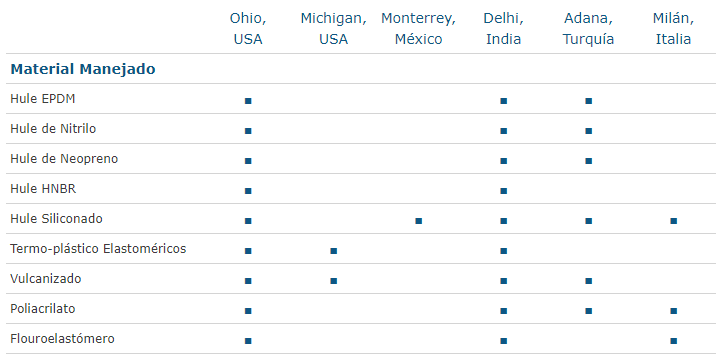Click the Vulcanizado marker under Adana
The width and height of the screenshot is (724, 361).
coord(588,281)
